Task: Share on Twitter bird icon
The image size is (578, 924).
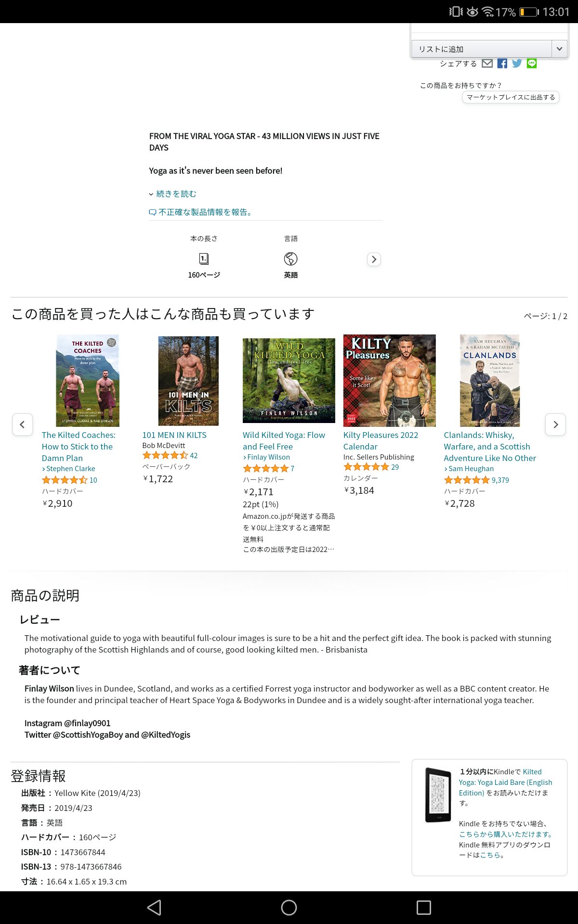Action: coord(517,64)
